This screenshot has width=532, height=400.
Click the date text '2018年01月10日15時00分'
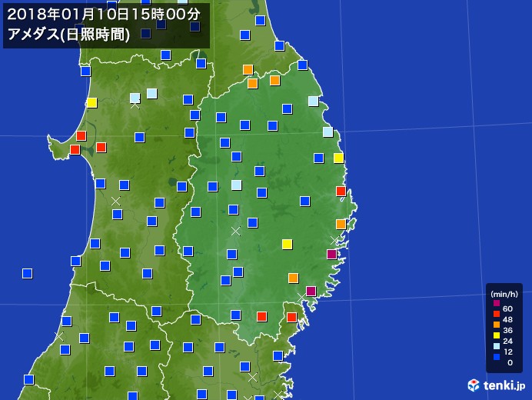point(104,15)
